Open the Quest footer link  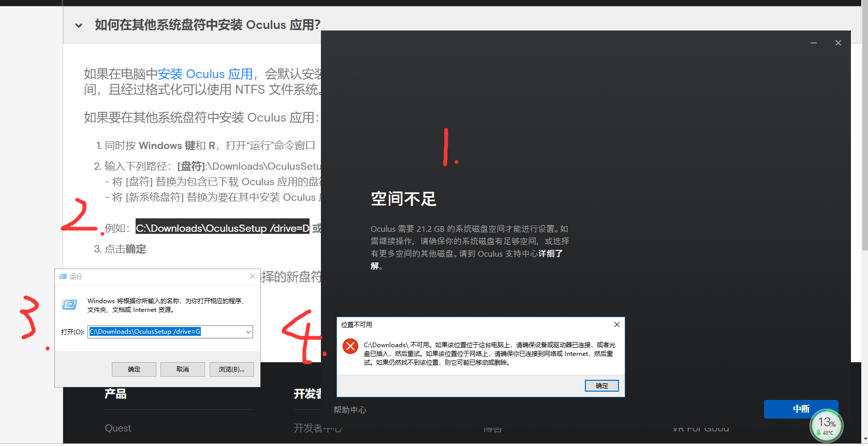118,428
